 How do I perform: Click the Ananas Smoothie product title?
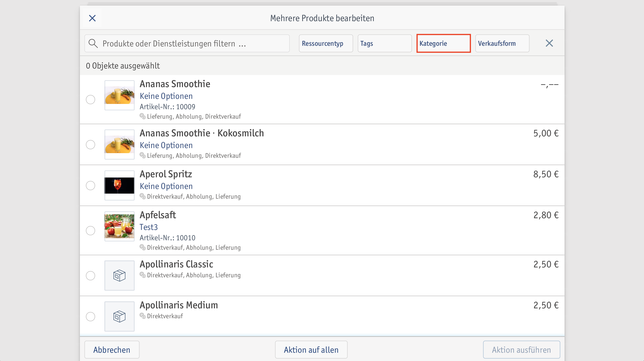tap(175, 84)
